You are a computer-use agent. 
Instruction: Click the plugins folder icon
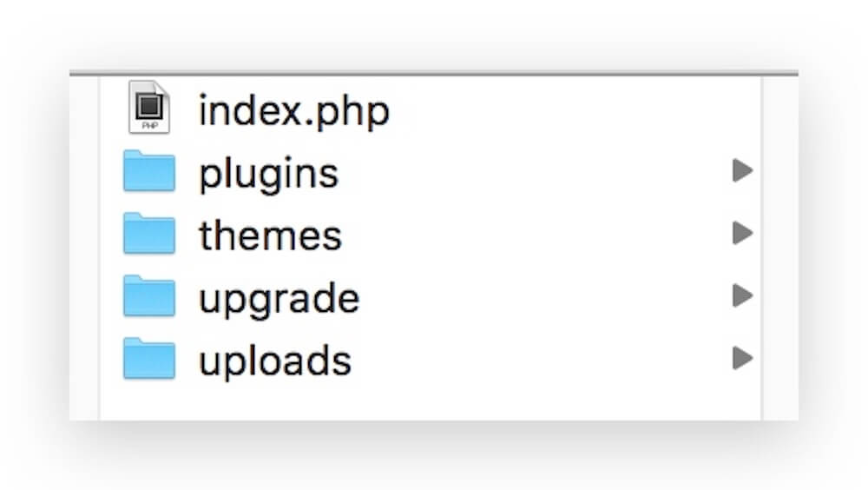pos(148,171)
